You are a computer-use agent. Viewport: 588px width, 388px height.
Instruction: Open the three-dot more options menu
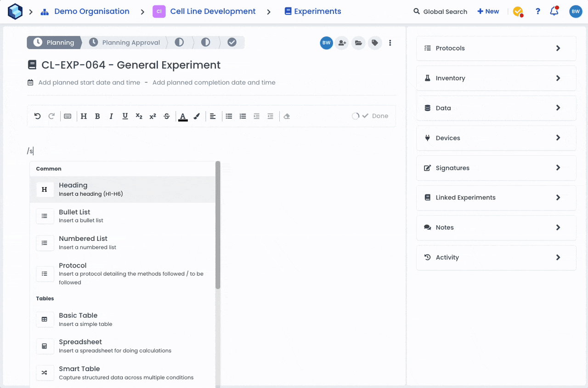point(390,43)
